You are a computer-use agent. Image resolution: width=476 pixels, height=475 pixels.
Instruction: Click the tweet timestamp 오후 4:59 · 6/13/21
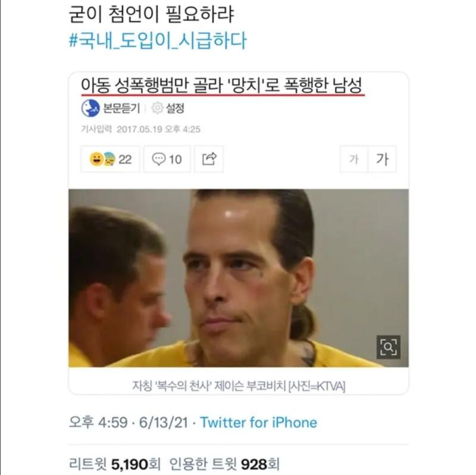[x=129, y=422]
